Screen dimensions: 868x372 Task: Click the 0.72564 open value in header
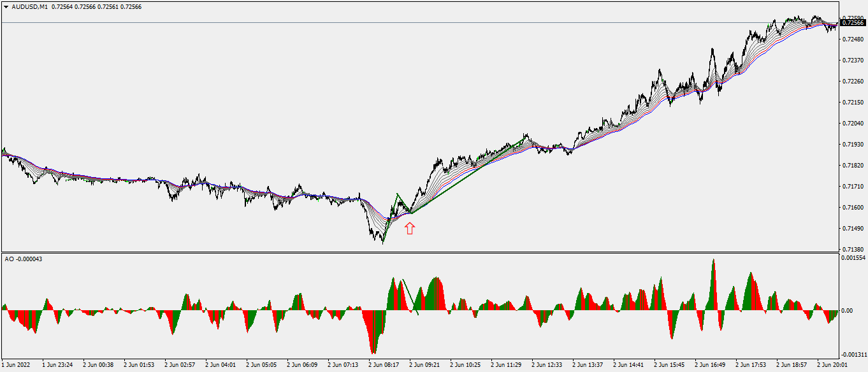coord(61,6)
